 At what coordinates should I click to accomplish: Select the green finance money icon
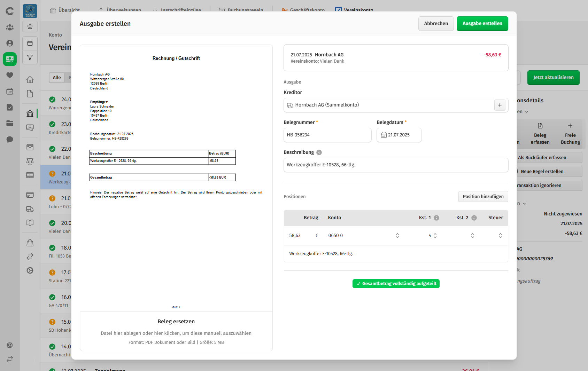[x=10, y=59]
